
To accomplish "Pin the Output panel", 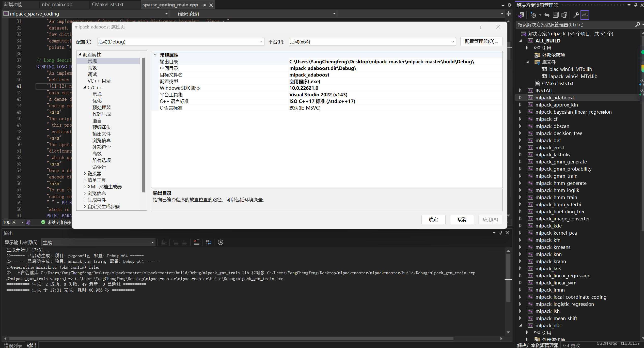I will pyautogui.click(x=500, y=233).
